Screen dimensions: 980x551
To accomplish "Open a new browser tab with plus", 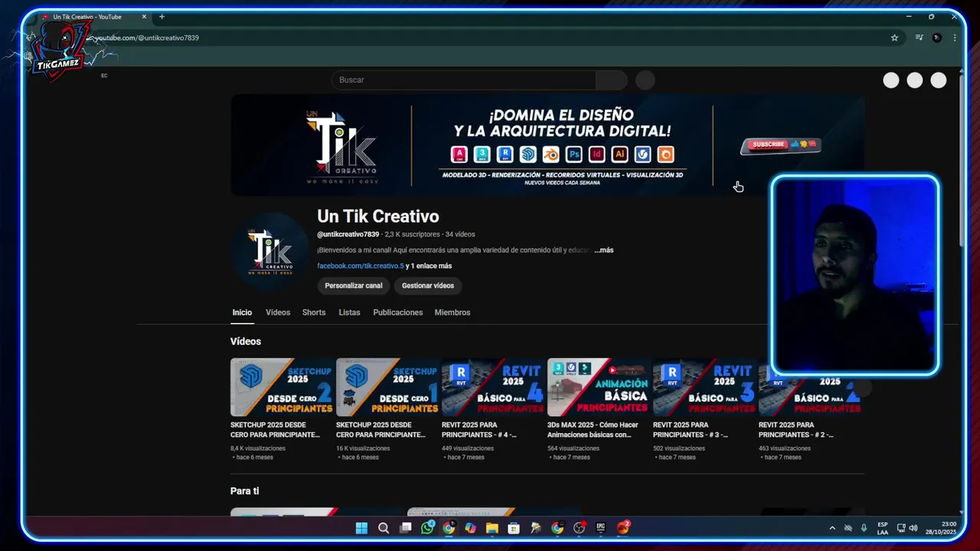I will (162, 17).
